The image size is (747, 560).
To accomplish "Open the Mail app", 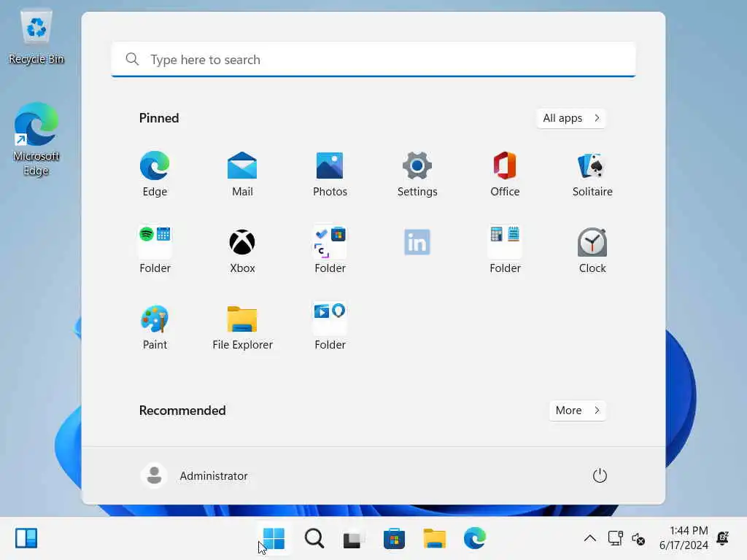I will click(242, 174).
